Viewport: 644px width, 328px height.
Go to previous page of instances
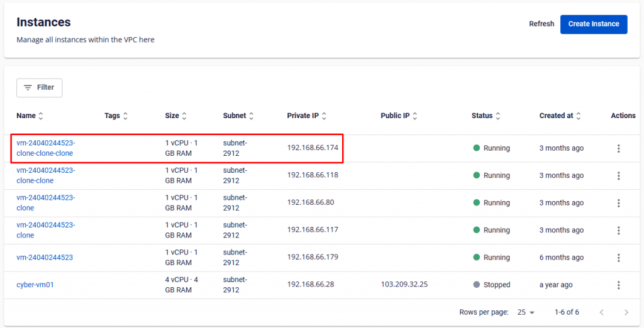pyautogui.click(x=601, y=312)
